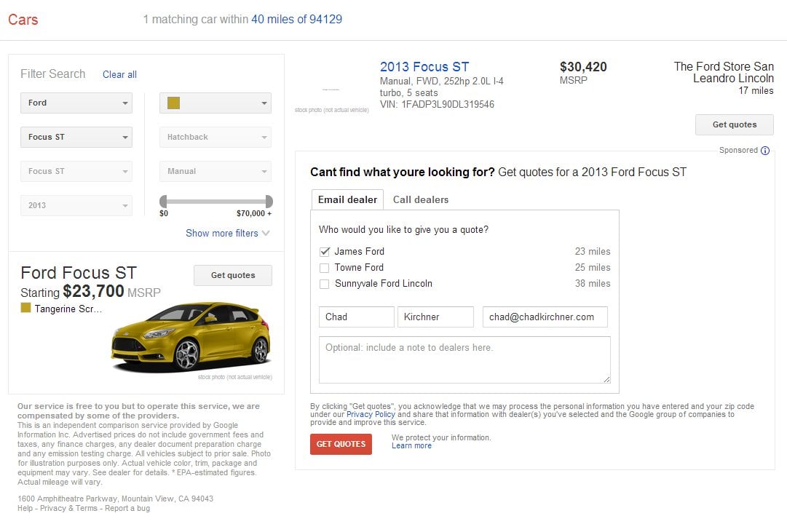The image size is (787, 532).
Task: Click the yellow Ford Focus ST car image
Action: tap(191, 337)
